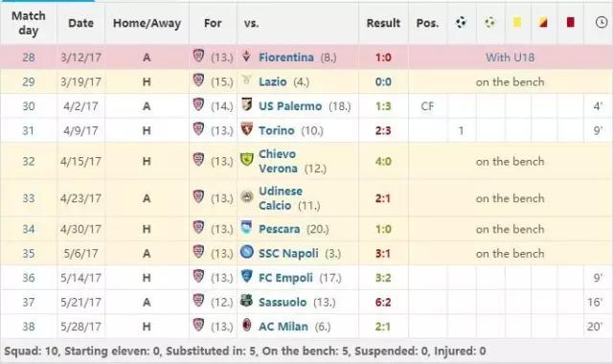Viewport: 613px width, 364px height.
Task: Sort by the Date column header
Action: (80, 23)
